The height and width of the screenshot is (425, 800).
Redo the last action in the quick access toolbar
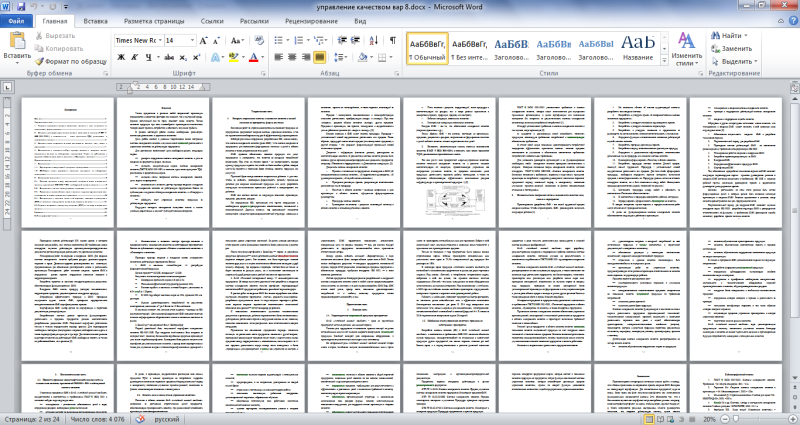pos(53,7)
